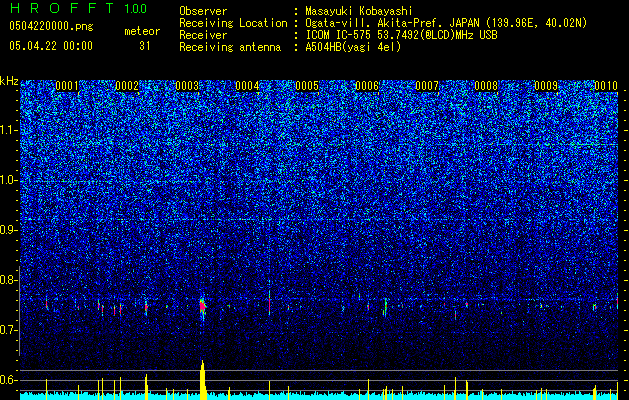Click the tallest yellow signal-strength peak
629x400 pixels.
(203, 380)
